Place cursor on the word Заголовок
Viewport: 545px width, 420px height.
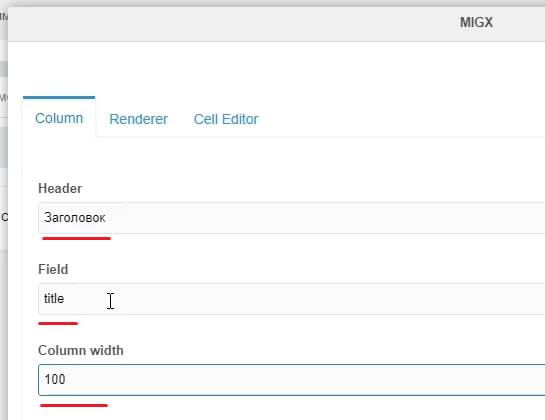(x=75, y=218)
